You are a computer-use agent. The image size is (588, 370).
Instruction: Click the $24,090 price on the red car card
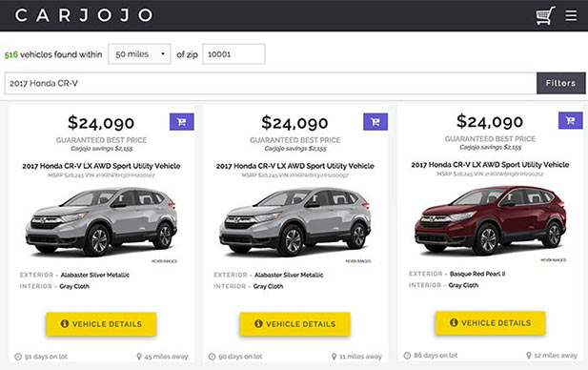point(490,121)
